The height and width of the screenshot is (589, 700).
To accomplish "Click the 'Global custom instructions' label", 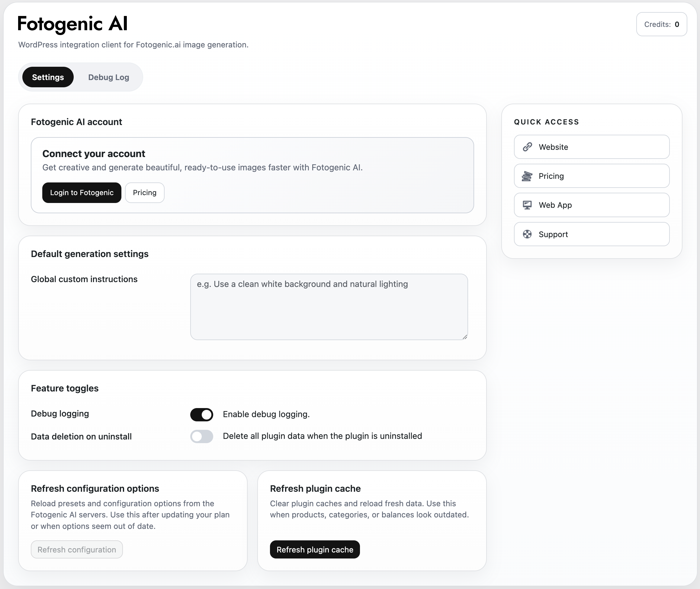I will pos(84,279).
